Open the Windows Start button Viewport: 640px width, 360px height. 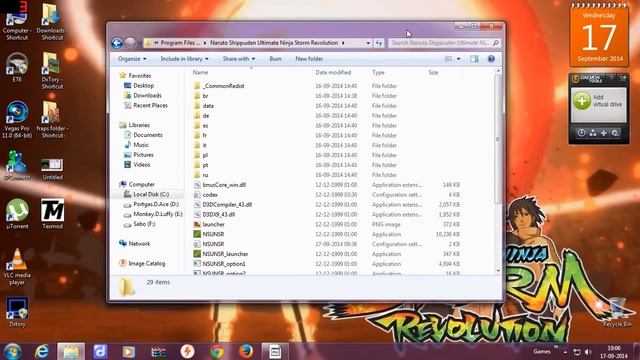[13, 351]
